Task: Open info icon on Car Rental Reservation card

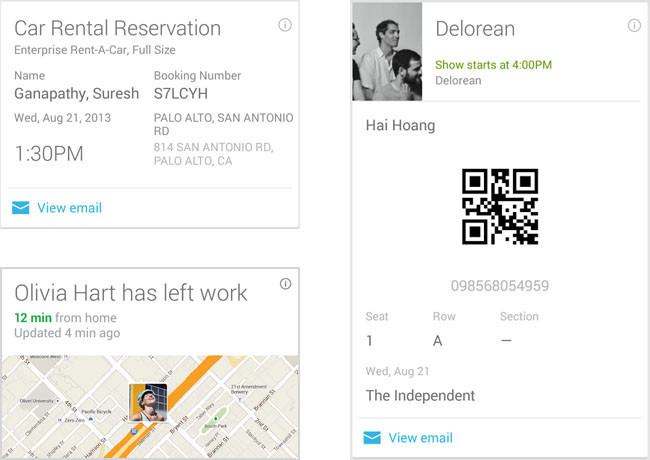Action: point(285,25)
